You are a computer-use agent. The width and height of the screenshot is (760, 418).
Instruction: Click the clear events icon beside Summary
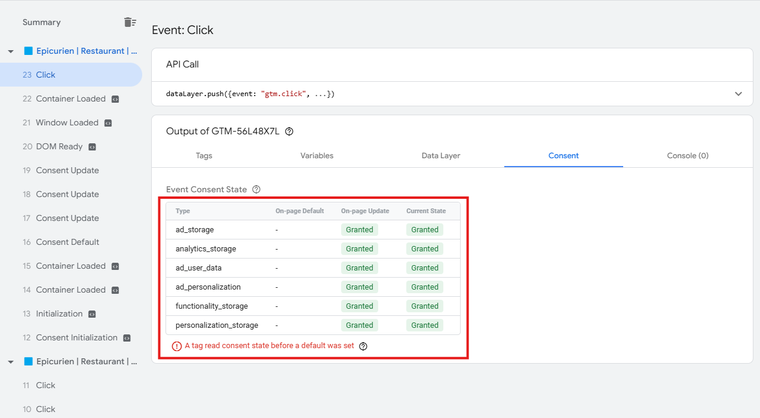pyautogui.click(x=130, y=22)
